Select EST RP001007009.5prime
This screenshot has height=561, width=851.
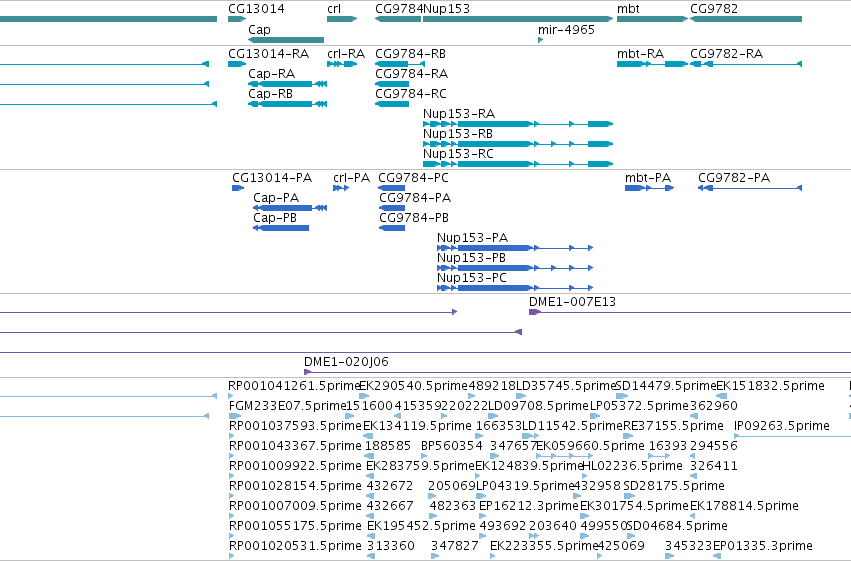295,506
